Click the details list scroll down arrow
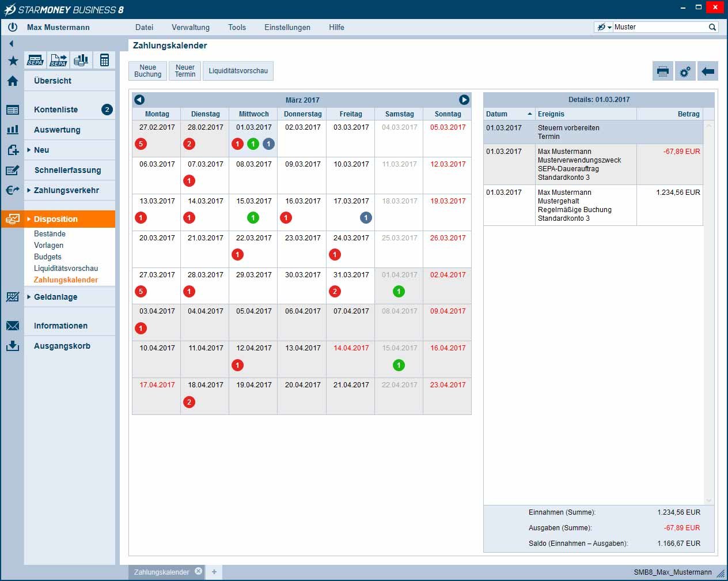 (x=710, y=501)
